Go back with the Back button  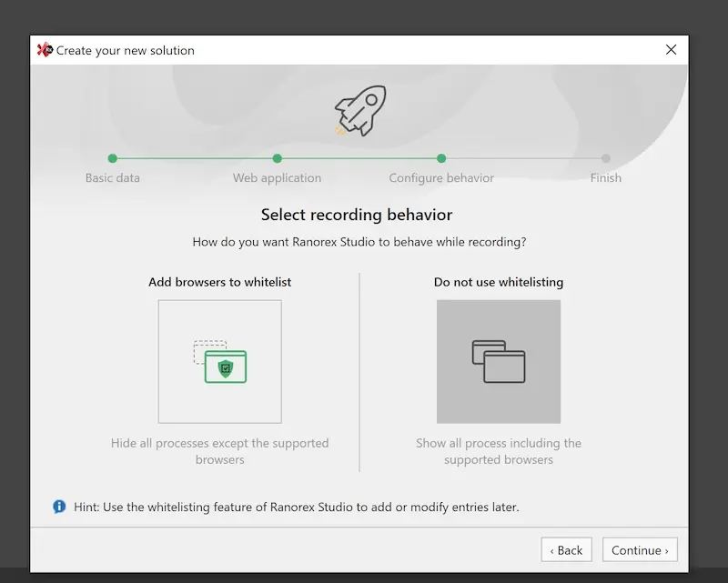(x=566, y=550)
